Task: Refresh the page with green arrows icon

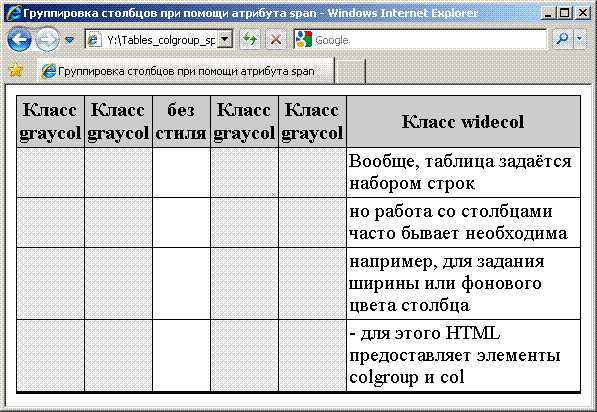Action: (250, 39)
